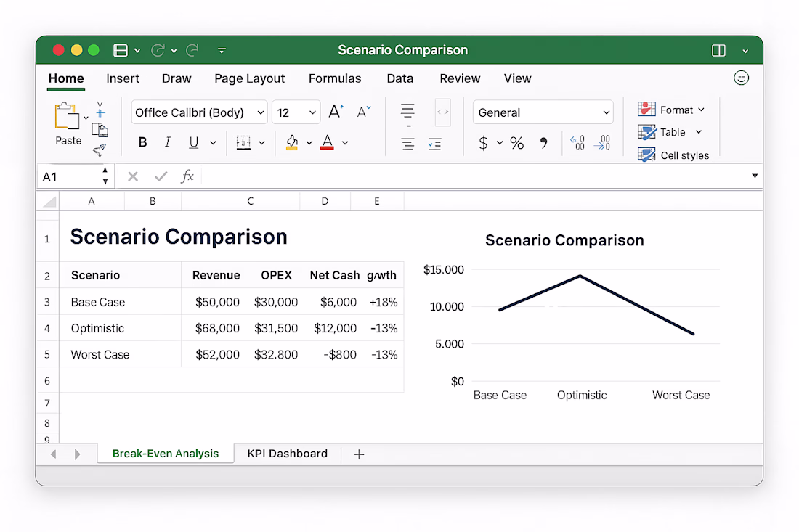This screenshot has height=532, width=799.
Task: Click the Paste clipboard icon
Action: (x=67, y=116)
